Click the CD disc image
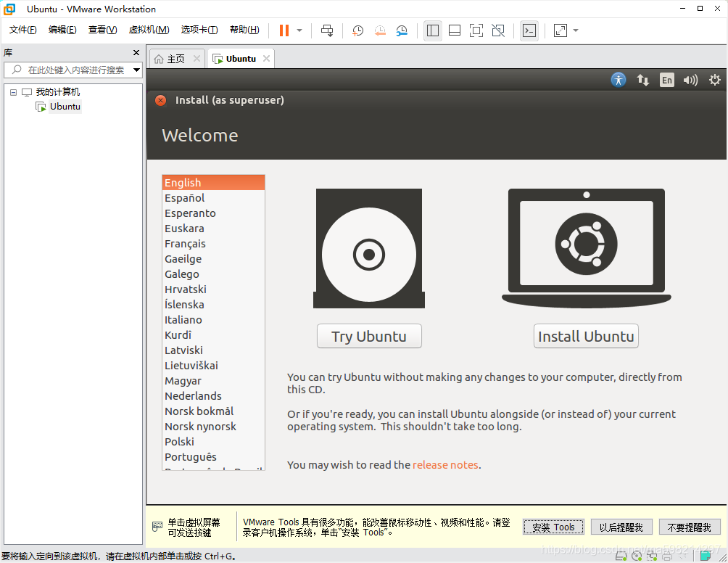The width and height of the screenshot is (728, 563). click(x=369, y=248)
